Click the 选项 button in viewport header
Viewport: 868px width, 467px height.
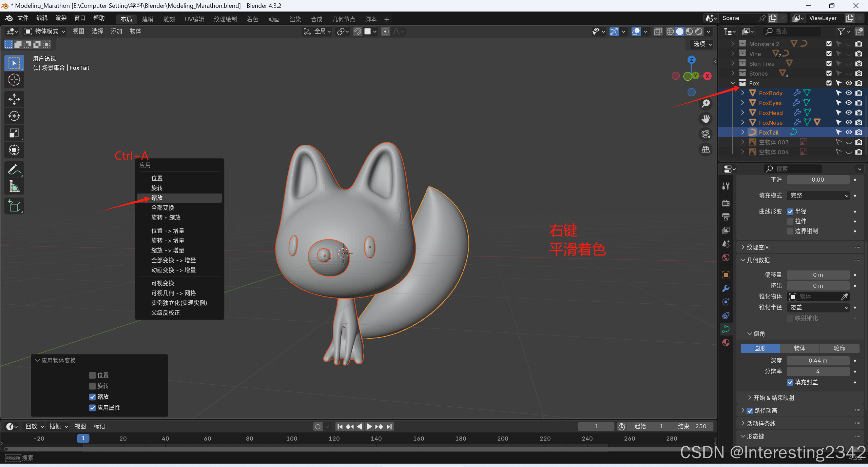click(702, 44)
